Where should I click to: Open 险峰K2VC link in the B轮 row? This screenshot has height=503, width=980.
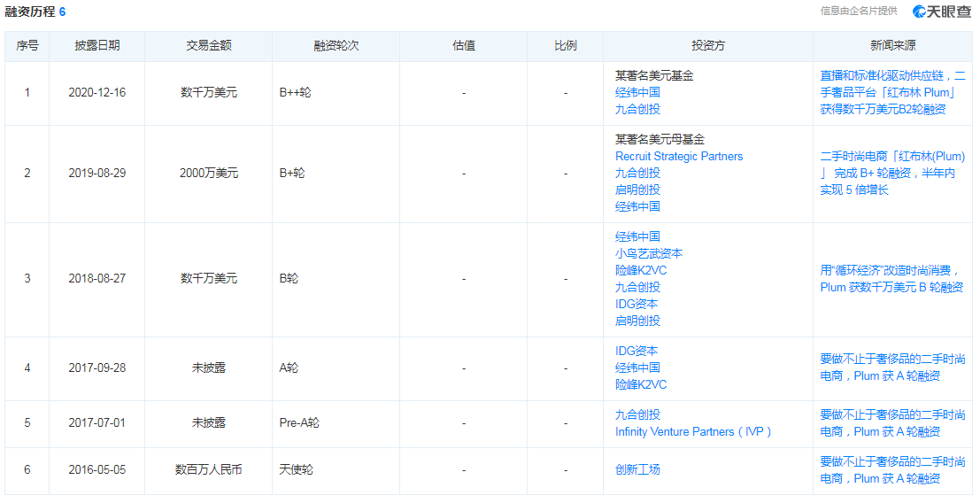[x=641, y=270]
